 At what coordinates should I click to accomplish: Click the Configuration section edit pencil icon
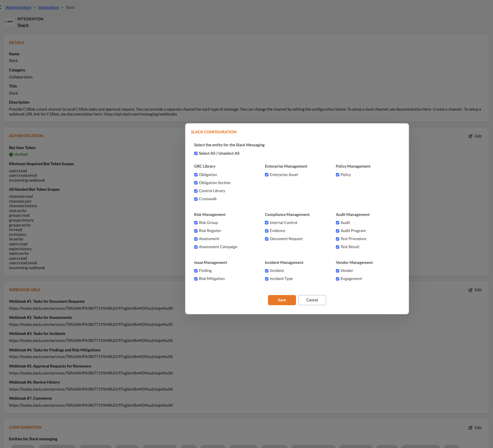471,428
